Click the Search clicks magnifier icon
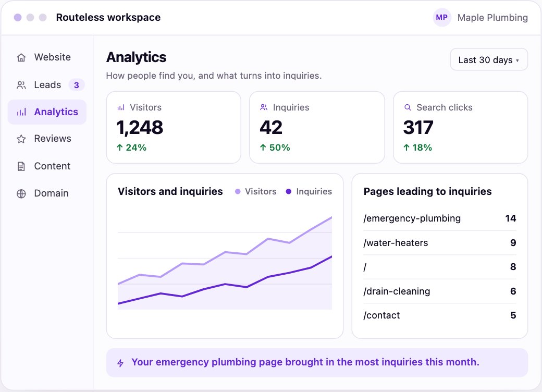Image resolution: width=542 pixels, height=392 pixels. (408, 107)
